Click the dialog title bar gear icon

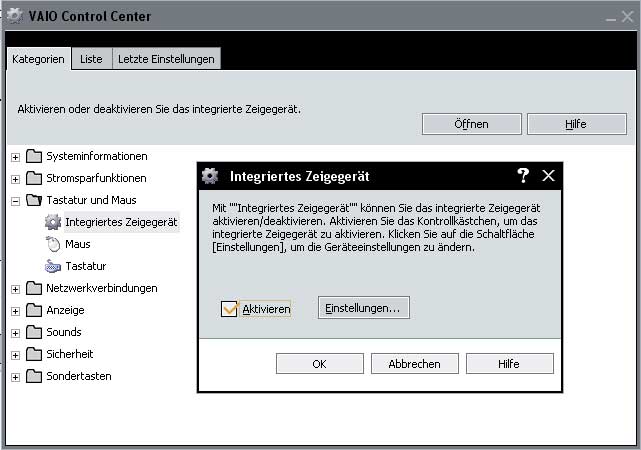click(210, 176)
